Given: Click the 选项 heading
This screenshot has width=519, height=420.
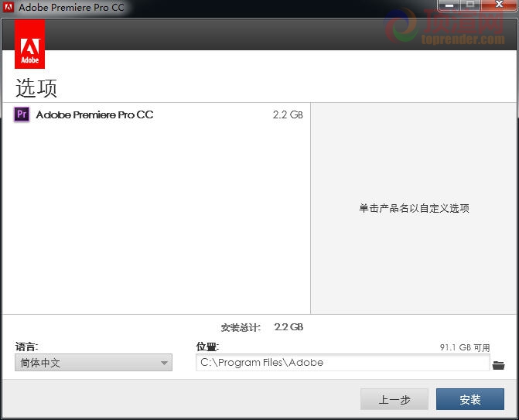Looking at the screenshot, I should 36,88.
